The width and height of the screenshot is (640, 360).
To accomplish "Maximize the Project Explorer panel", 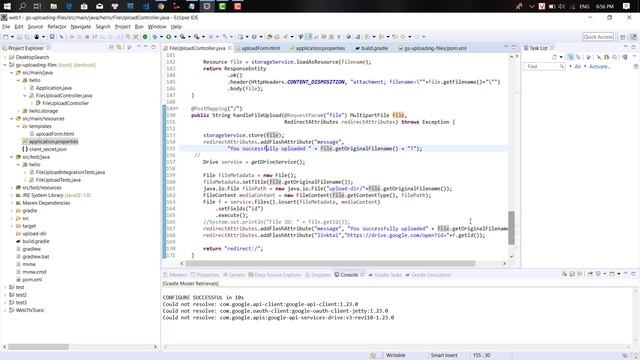I will (153, 48).
